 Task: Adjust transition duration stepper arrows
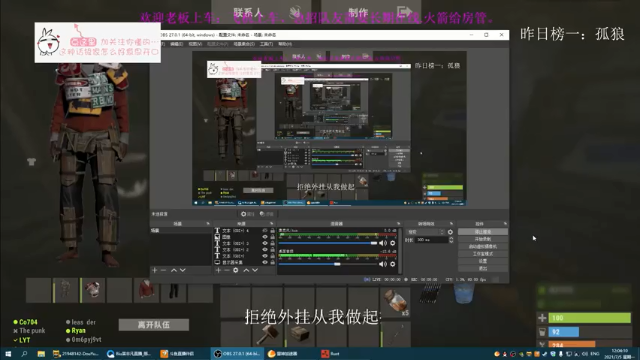pyautogui.click(x=451, y=240)
